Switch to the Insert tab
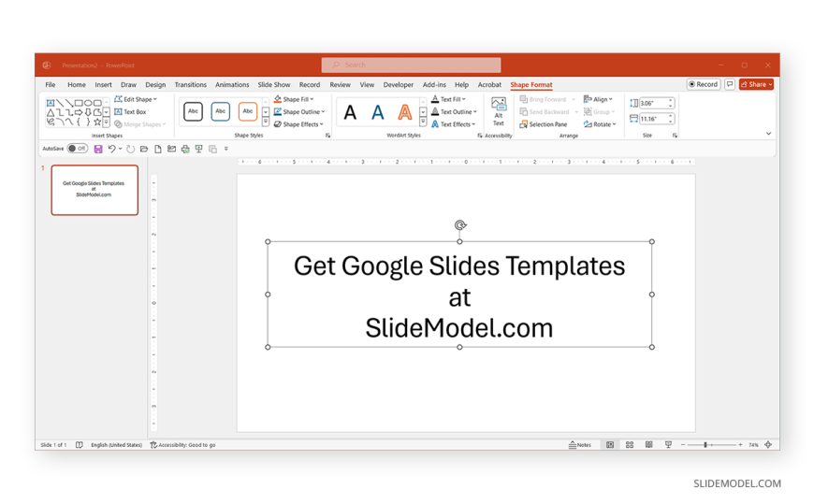The image size is (814, 504). coord(103,84)
